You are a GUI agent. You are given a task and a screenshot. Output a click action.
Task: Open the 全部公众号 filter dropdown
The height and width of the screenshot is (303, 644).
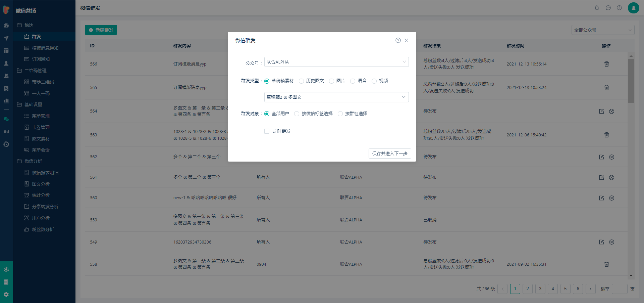[x=603, y=30]
